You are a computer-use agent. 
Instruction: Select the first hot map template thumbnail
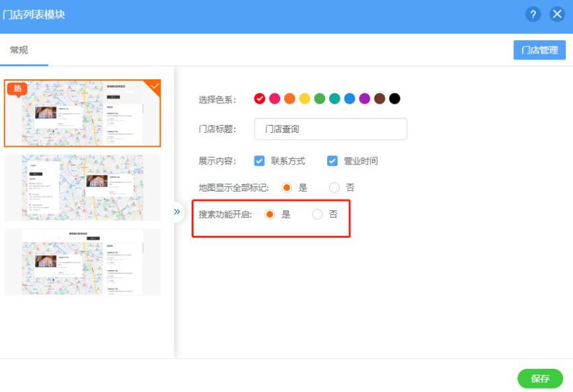(x=83, y=113)
